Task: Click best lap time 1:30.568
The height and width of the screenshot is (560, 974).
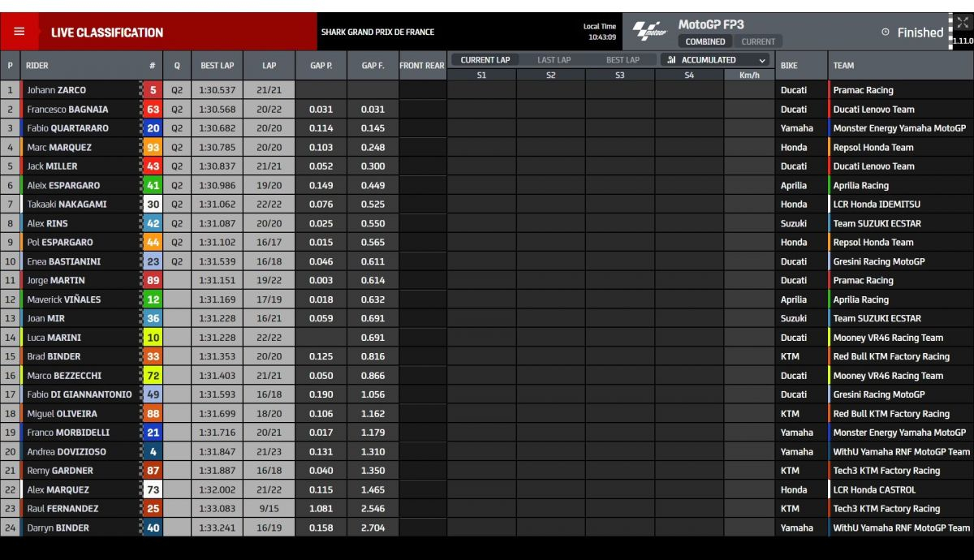Action: (217, 109)
